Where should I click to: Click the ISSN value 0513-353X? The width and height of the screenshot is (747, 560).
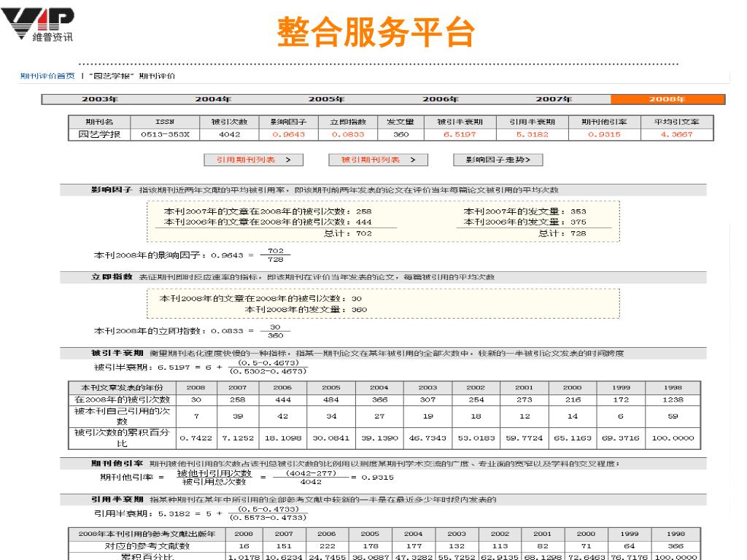165,135
